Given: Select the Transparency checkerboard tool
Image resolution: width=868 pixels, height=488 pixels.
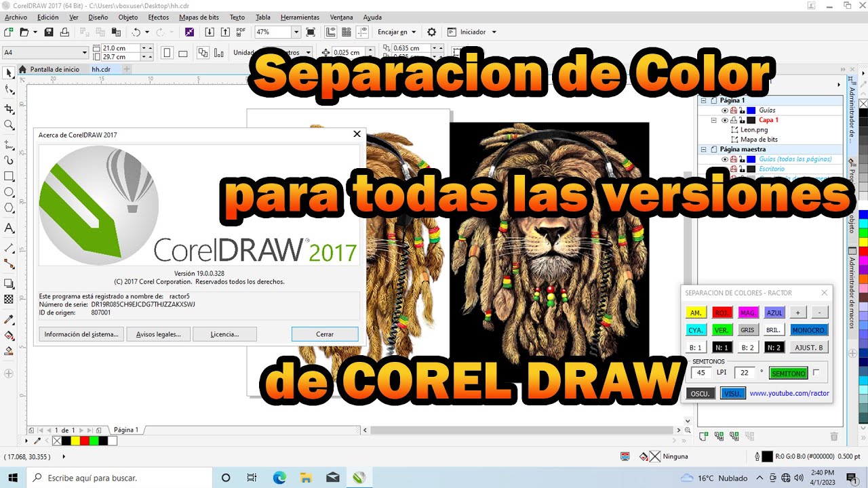Looking at the screenshot, I should pyautogui.click(x=9, y=299).
